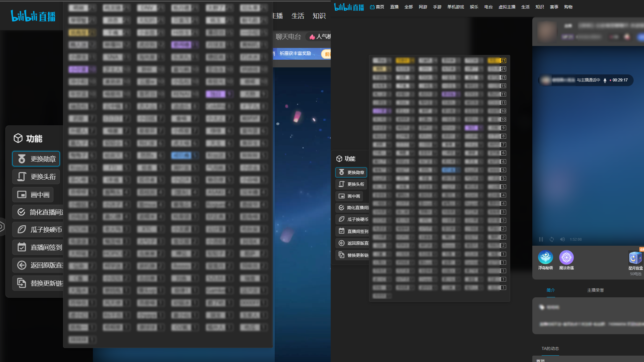The width and height of the screenshot is (644, 362).
Task: Switch to the 主播荣誉 tab
Action: click(595, 290)
